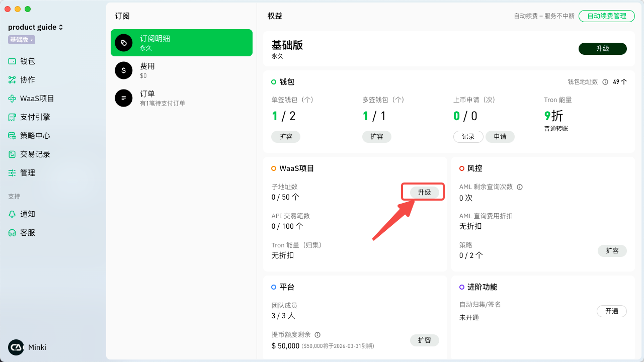Expand the 基础版 plan badge
Viewport: 644px width, 362px height.
pos(21,40)
